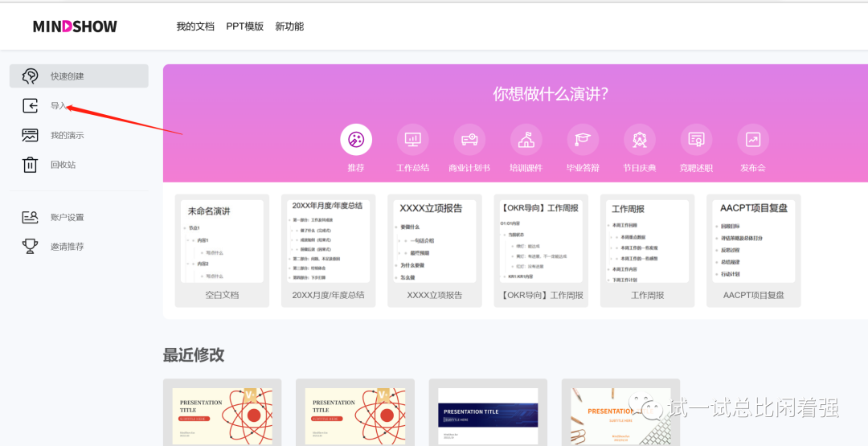Click the 商业计划书 category label
Screen dimensions: 868x446
469,168
